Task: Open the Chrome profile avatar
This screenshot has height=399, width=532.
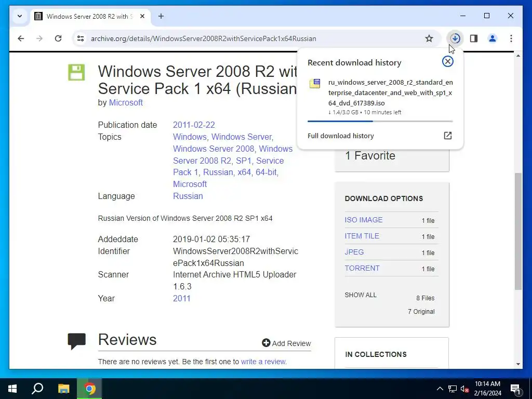Action: pos(493,38)
